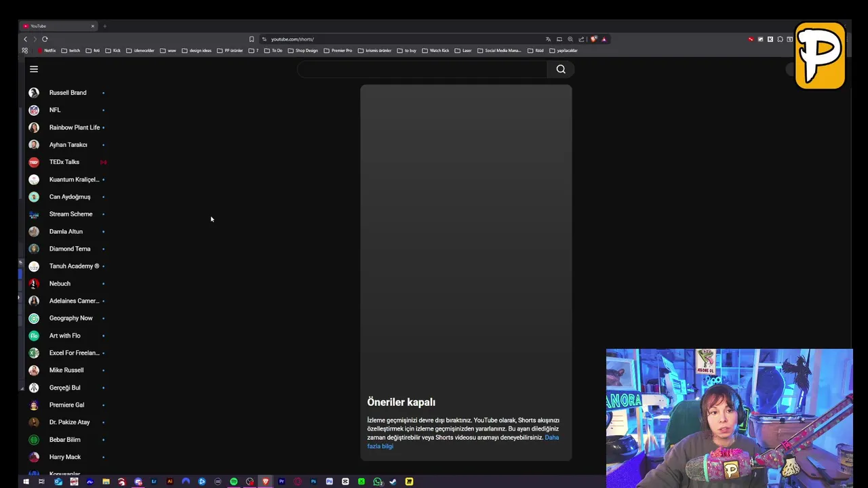Open the Netflix bookmark
868x488 pixels.
tap(47, 51)
